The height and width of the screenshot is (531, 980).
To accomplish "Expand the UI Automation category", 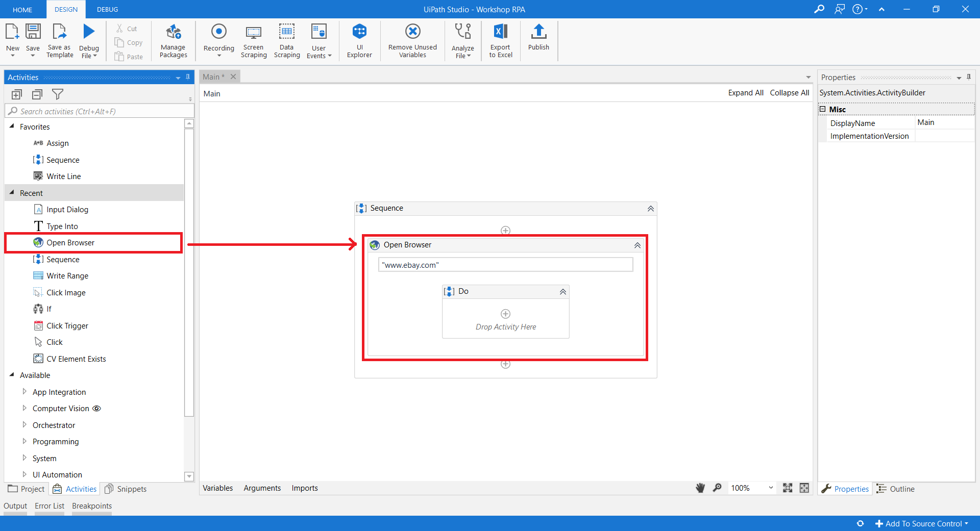I will click(24, 474).
